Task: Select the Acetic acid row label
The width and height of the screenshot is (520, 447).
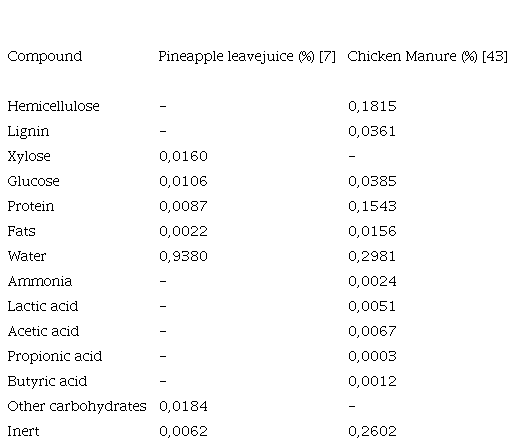Action: click(x=43, y=331)
